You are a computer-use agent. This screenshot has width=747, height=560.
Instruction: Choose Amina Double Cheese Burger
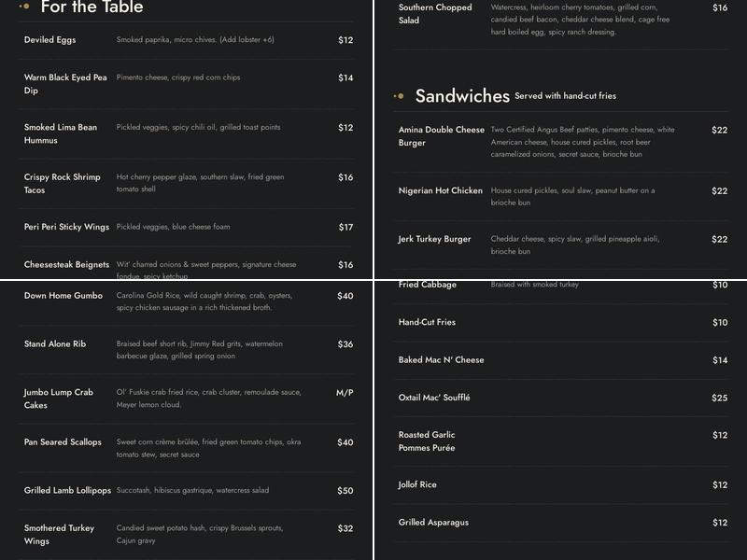point(561,142)
